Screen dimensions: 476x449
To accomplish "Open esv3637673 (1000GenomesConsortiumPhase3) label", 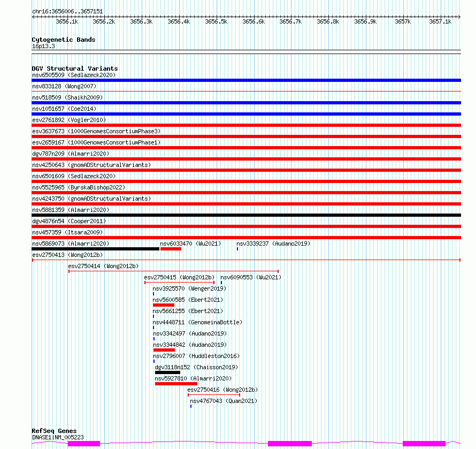I will [x=96, y=131].
